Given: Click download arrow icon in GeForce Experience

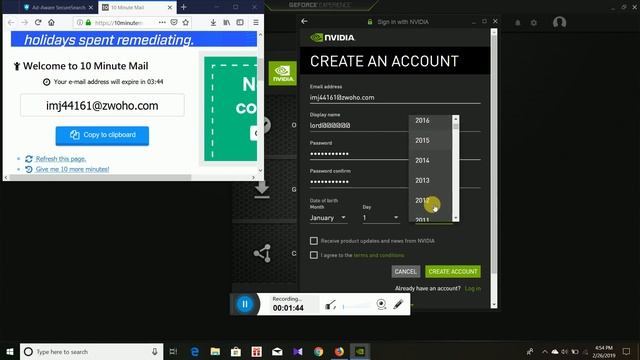Looking at the screenshot, I should pos(262,190).
